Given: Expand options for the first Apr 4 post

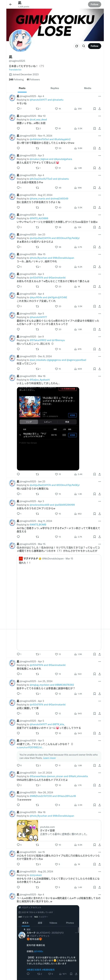Looking at the screenshot, I should click(x=99, y=96).
